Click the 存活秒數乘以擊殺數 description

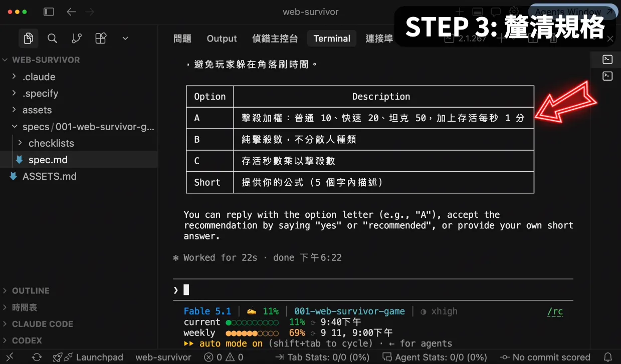(x=288, y=161)
